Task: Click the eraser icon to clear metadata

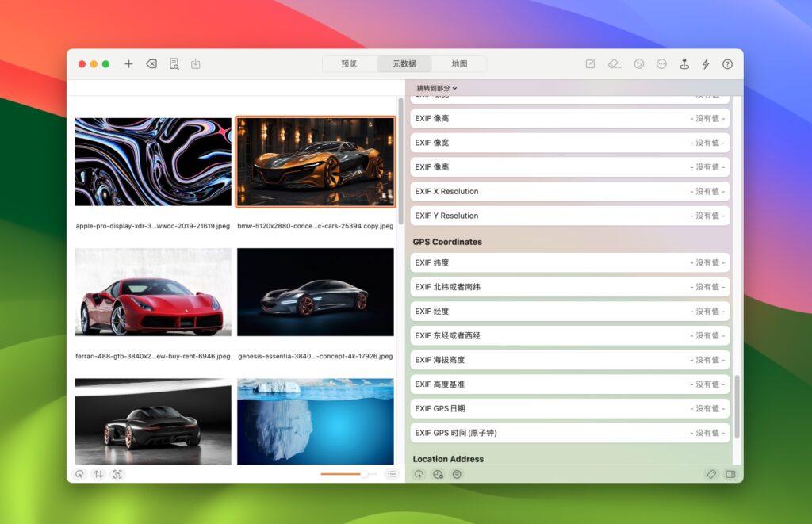Action: [x=613, y=63]
